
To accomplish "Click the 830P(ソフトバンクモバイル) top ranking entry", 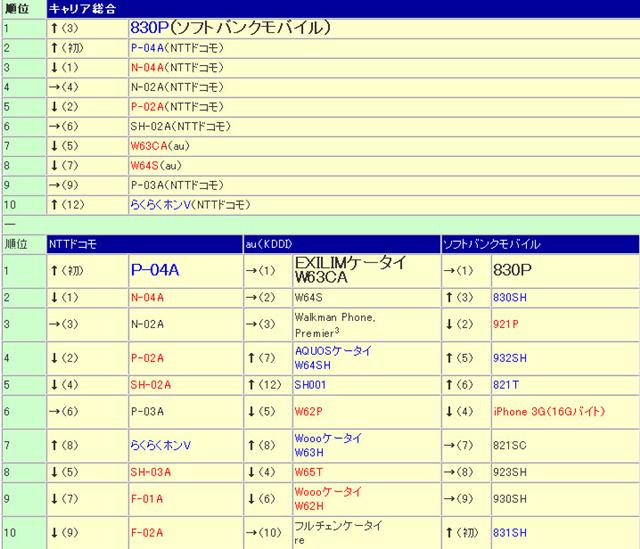I will [x=230, y=28].
